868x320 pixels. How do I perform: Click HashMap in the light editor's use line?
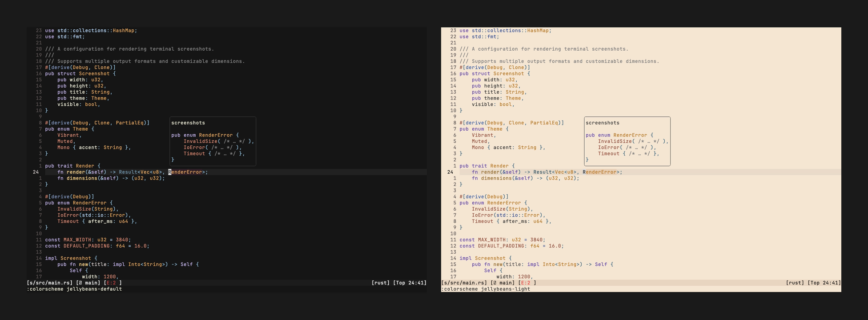[x=538, y=31]
